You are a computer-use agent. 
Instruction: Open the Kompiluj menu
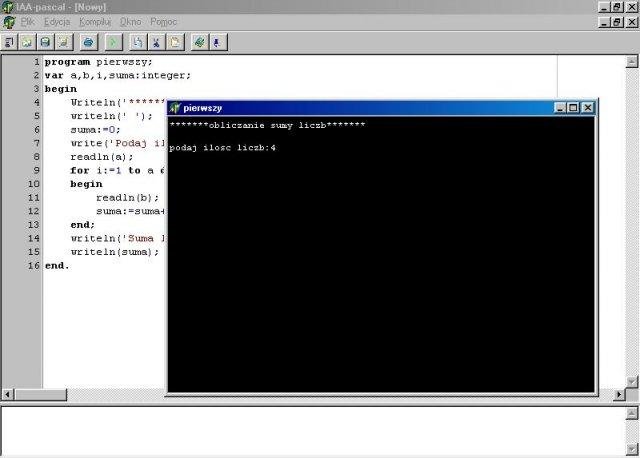(x=95, y=22)
